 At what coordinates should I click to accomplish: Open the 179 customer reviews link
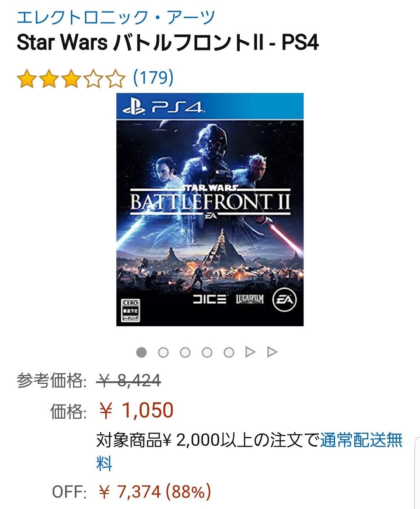point(153,78)
